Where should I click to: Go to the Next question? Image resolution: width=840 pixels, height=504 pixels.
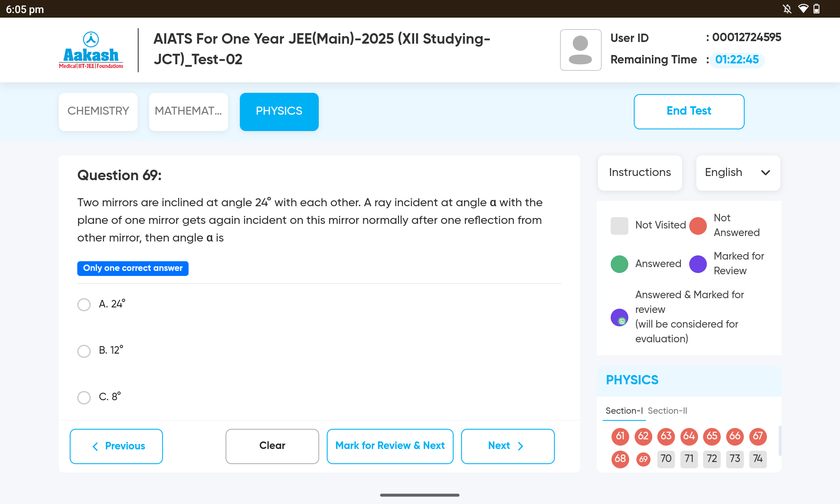(508, 446)
